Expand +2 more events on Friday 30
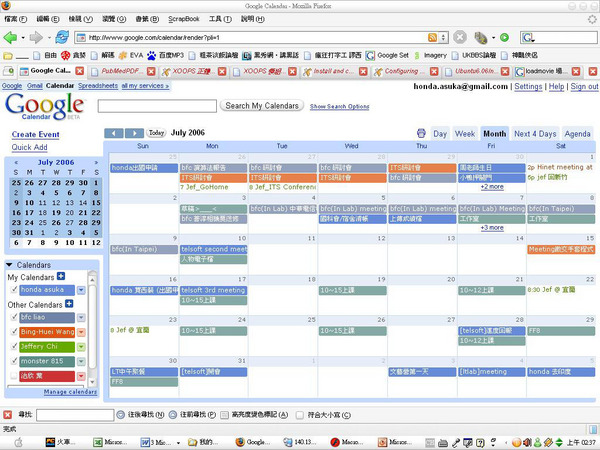This screenshot has height=450, width=600. pos(492,187)
